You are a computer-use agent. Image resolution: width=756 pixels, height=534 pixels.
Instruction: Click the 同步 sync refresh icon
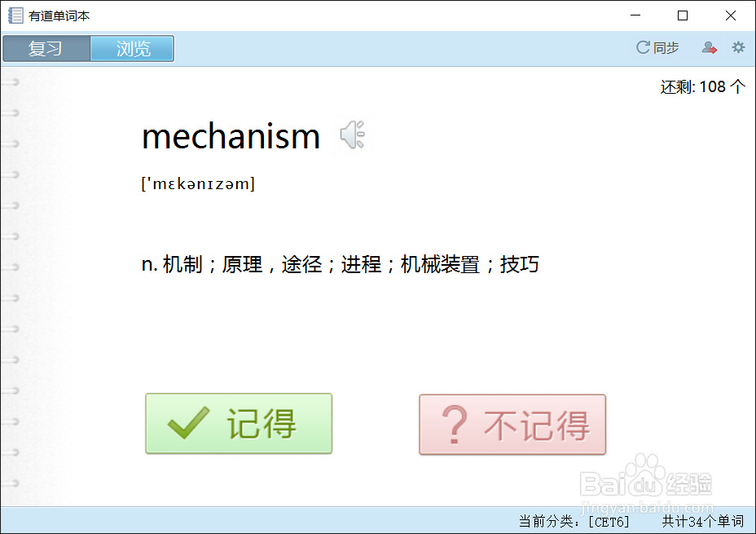click(x=643, y=47)
